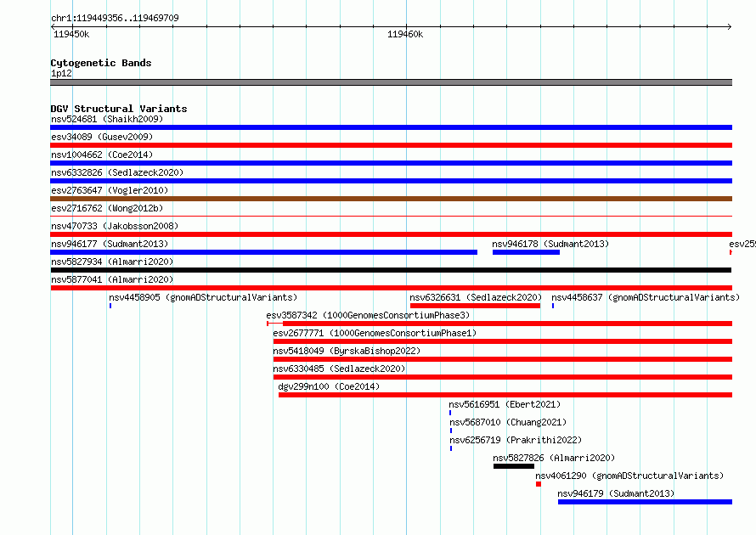Click esv2763647 (Vogler2010) label

(x=110, y=190)
